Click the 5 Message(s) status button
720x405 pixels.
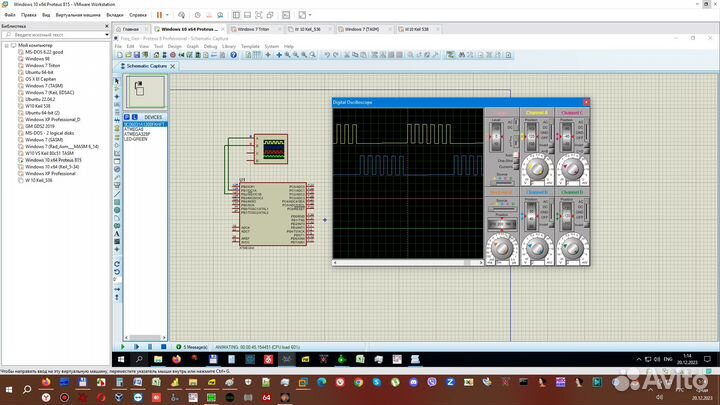(x=197, y=347)
